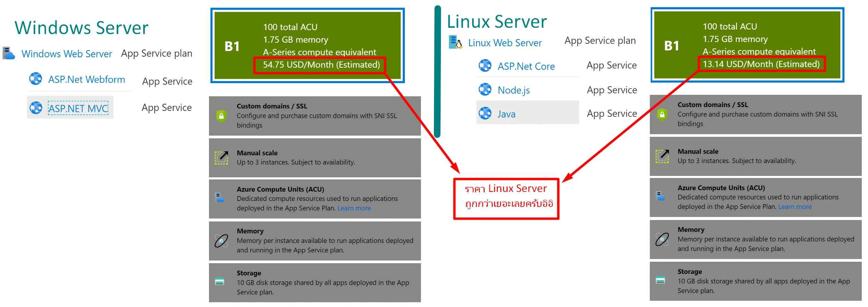Click Windows 'Custom domains / SSL' title
Screen dimensions: 868x307
pyautogui.click(x=272, y=106)
